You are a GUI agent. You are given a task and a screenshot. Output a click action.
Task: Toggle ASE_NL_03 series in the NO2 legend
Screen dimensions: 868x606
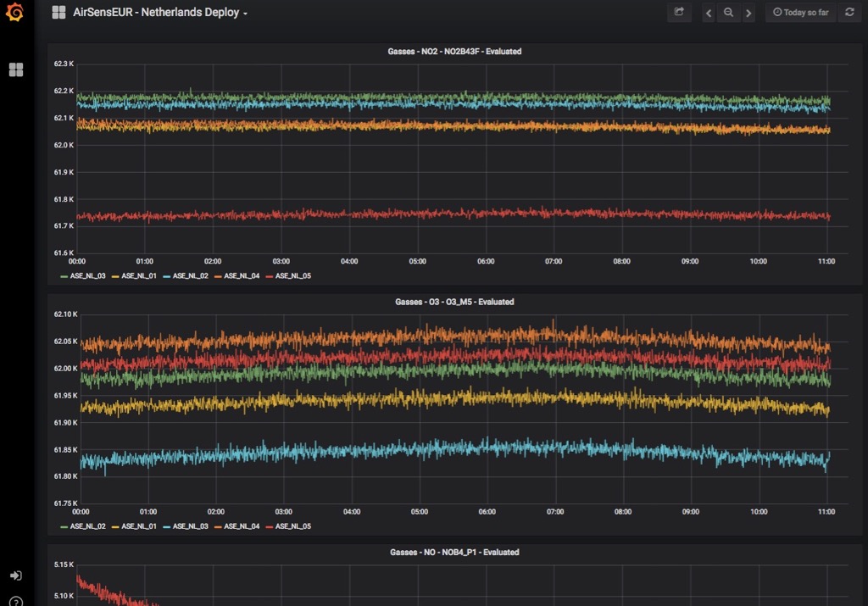[x=87, y=275]
